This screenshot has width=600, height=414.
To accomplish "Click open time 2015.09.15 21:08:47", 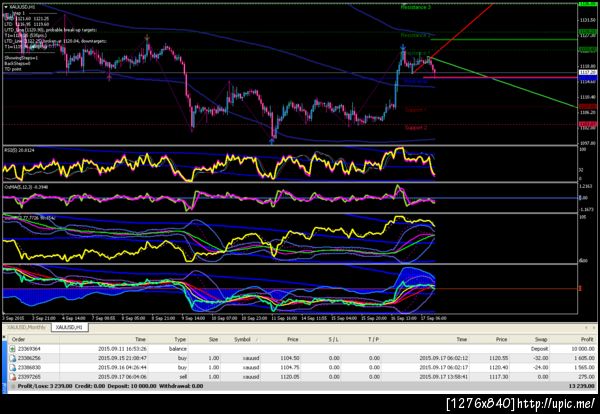I will pos(122,358).
